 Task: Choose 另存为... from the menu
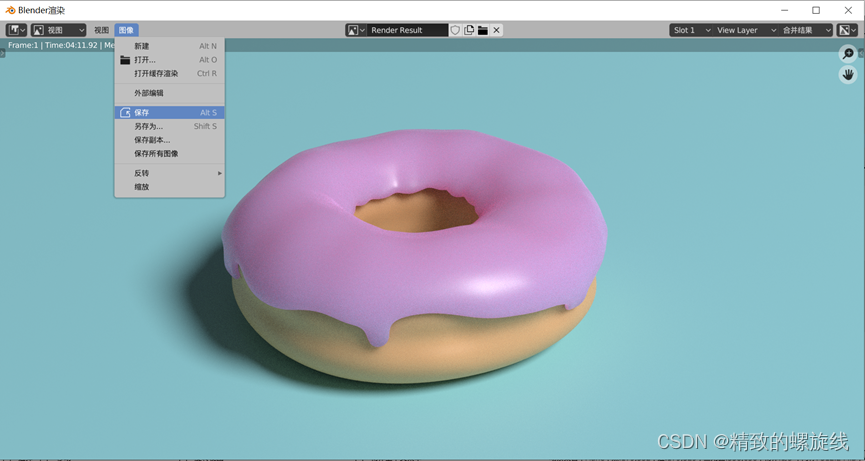[169, 126]
